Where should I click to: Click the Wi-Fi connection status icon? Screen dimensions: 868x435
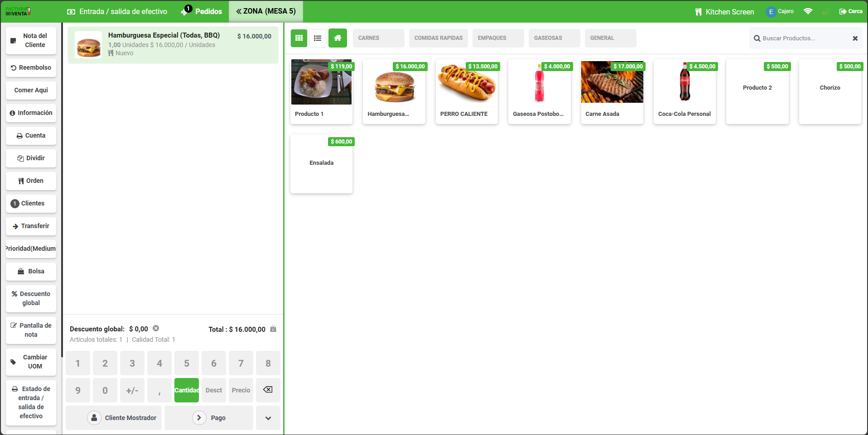coord(808,11)
